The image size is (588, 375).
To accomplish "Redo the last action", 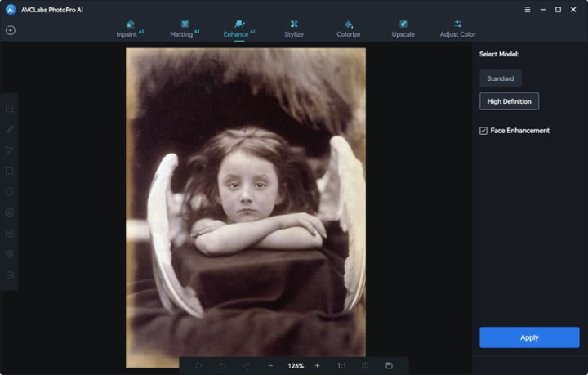I will point(247,366).
